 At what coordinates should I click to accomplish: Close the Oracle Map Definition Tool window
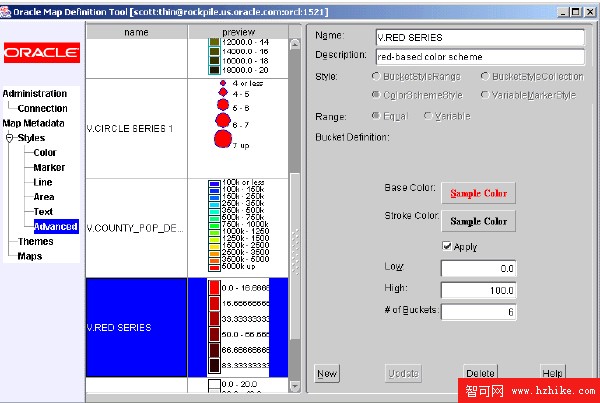[x=590, y=12]
